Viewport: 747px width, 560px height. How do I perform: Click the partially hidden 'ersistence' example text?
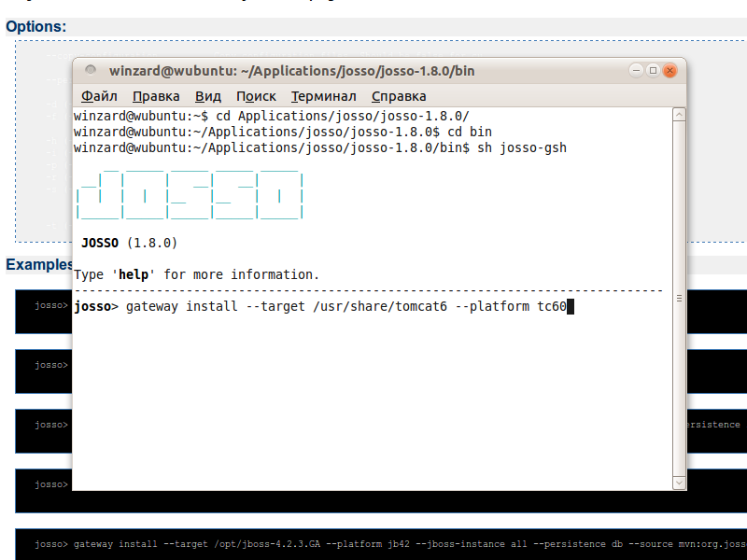pos(713,425)
